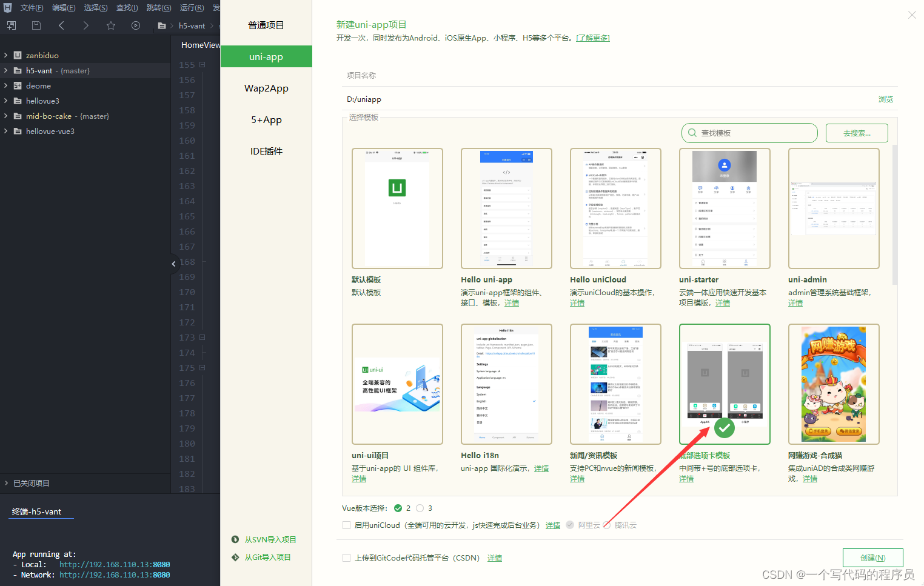Click the hellovue3 folder icon
Screen dimensions: 924x586
(x=18, y=101)
